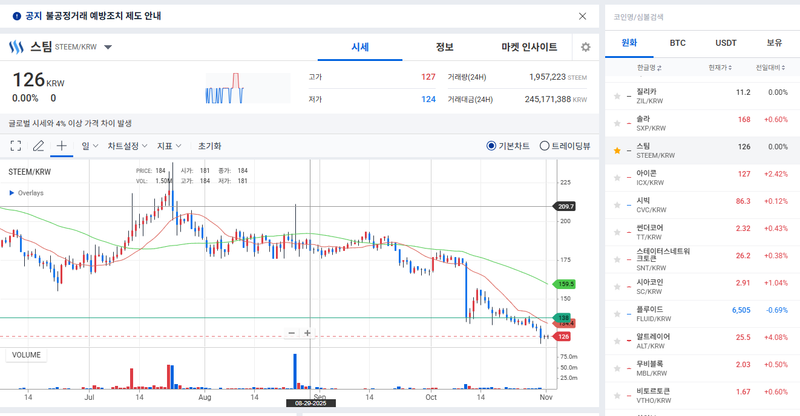Switch to 트레이딩뷰 chart radio option
800x416 pixels.
pyautogui.click(x=544, y=146)
